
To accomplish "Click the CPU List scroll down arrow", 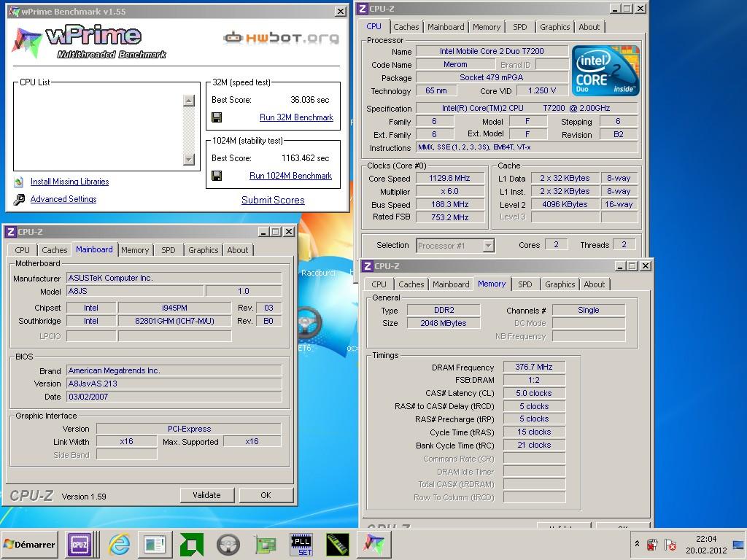I will pyautogui.click(x=189, y=160).
